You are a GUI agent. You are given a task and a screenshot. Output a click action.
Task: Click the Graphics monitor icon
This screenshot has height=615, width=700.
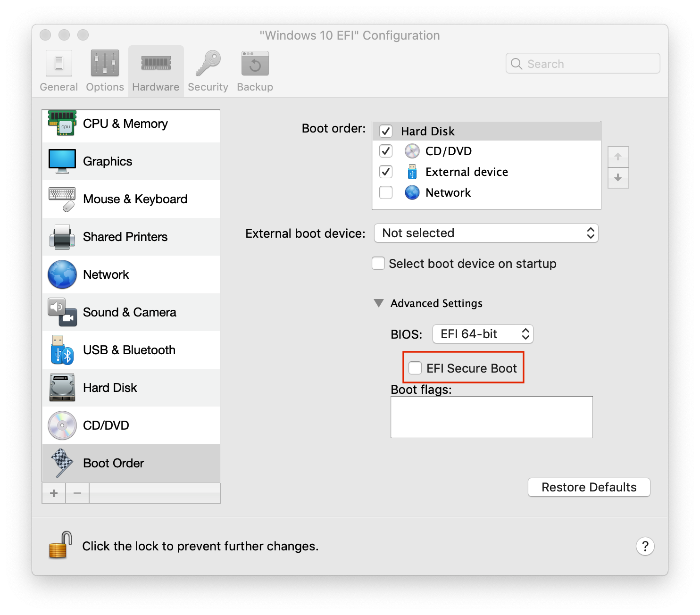(62, 161)
